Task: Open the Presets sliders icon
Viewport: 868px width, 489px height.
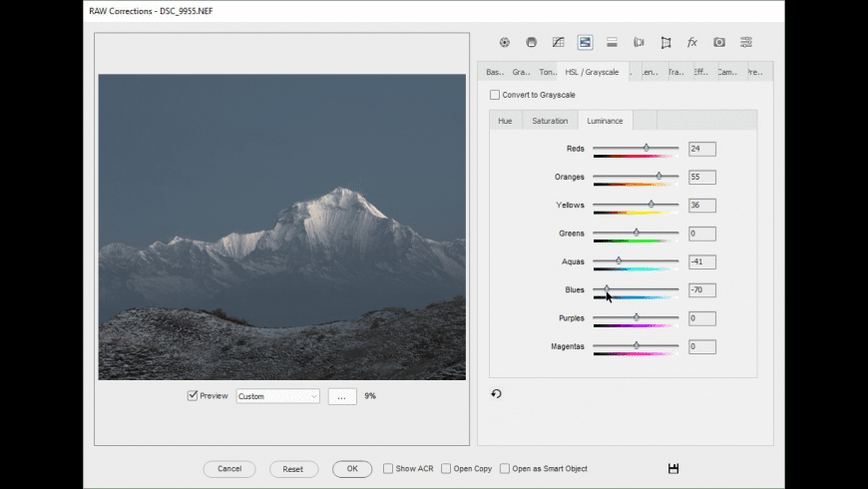Action: click(746, 42)
